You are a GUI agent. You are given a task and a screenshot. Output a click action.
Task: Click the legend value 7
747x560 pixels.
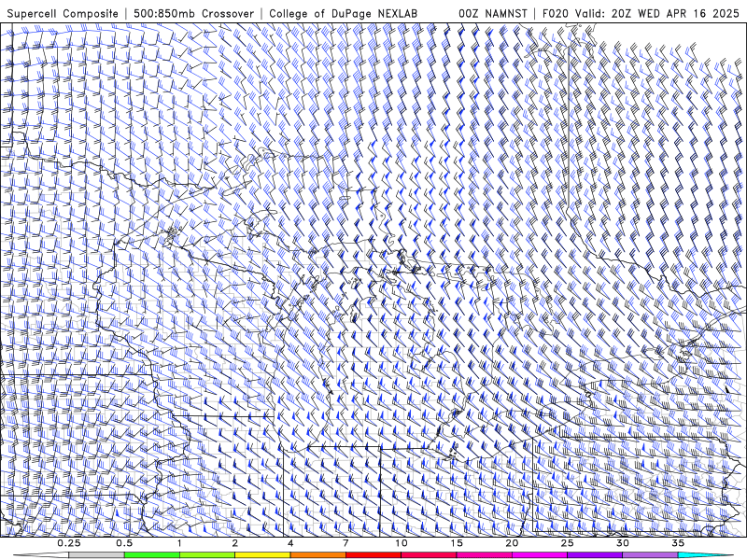345,543
